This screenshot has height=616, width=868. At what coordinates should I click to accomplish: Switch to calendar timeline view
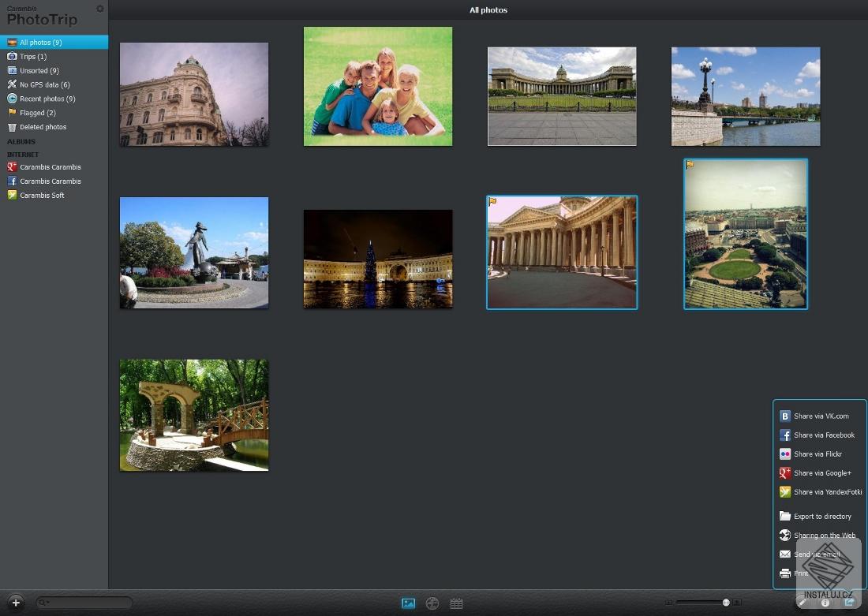(x=456, y=603)
